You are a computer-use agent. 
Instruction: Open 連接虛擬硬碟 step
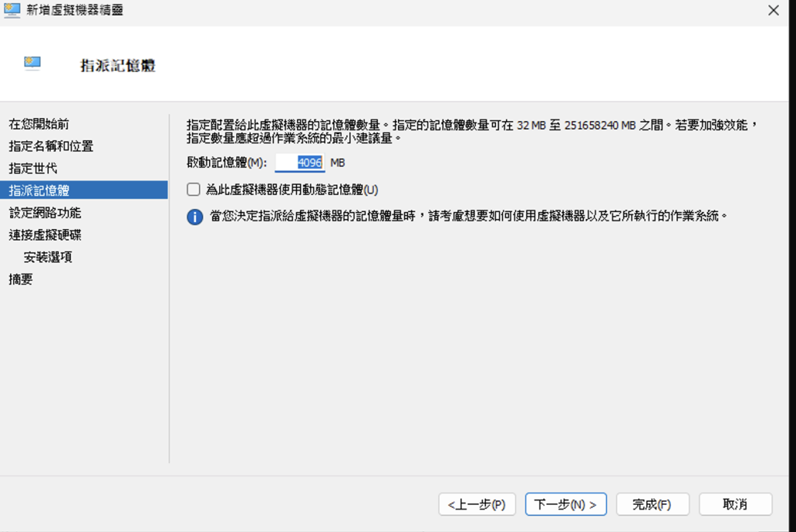pos(44,235)
